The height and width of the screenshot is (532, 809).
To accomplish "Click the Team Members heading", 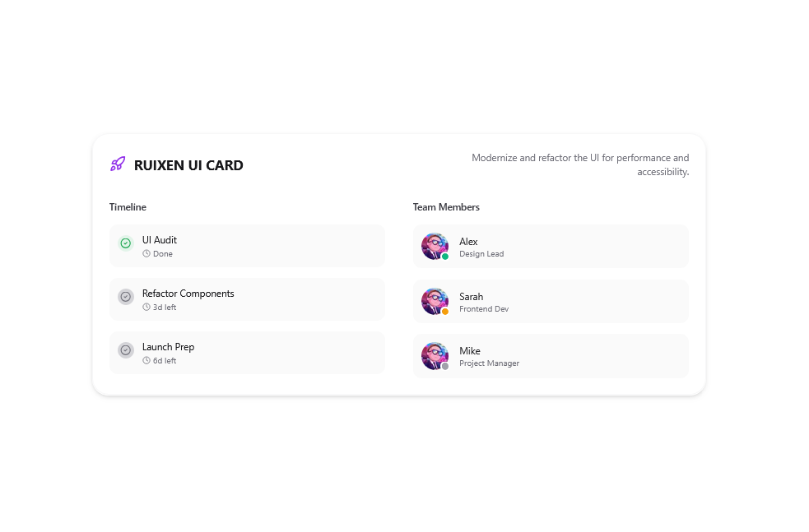I will tap(446, 207).
